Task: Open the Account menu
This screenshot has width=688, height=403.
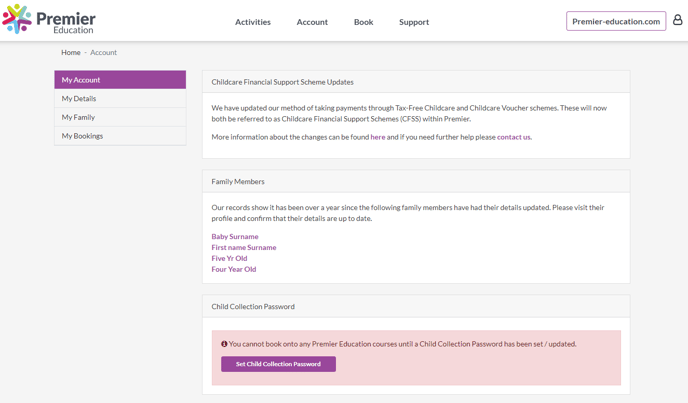Action: pyautogui.click(x=312, y=22)
